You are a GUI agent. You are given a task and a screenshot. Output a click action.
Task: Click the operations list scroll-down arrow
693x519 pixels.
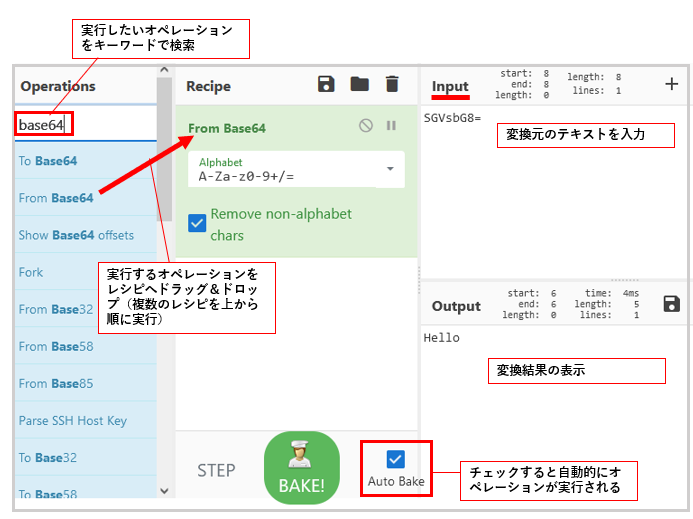(164, 491)
